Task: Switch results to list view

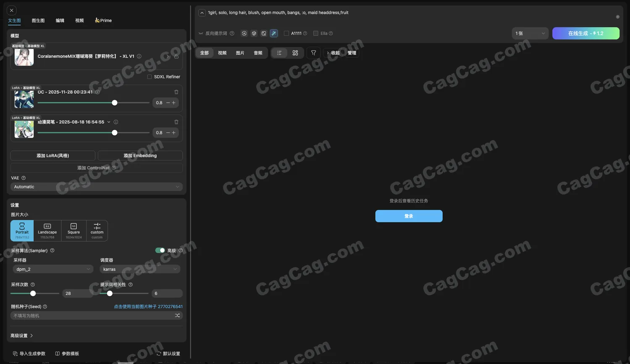Action: [x=279, y=53]
